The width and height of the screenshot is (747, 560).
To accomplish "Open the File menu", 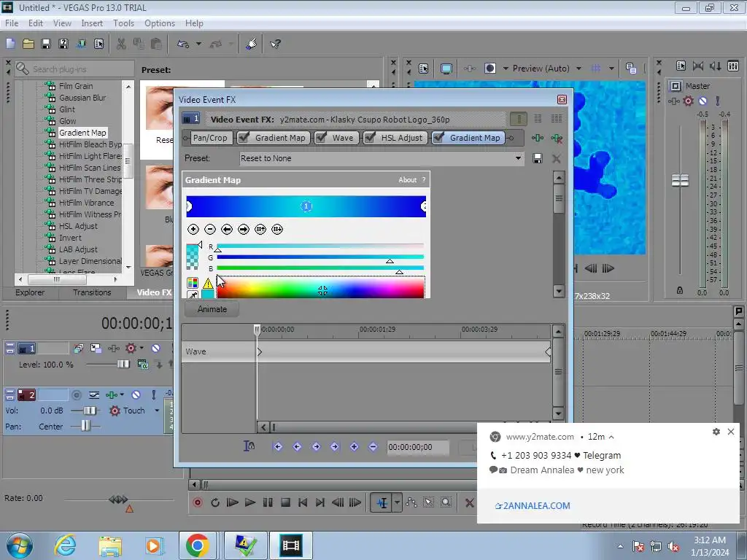I will click(x=12, y=23).
